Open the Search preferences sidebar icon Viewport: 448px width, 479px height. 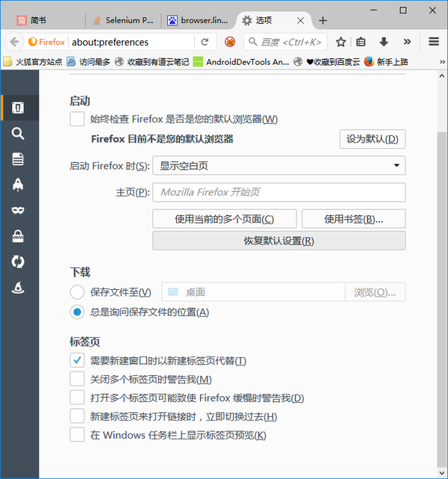(18, 134)
